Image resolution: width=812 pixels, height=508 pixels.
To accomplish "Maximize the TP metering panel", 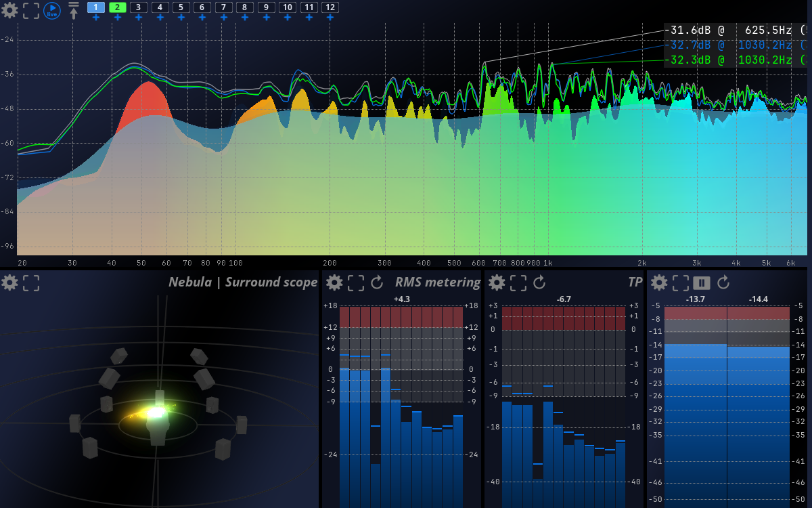I will 518,282.
